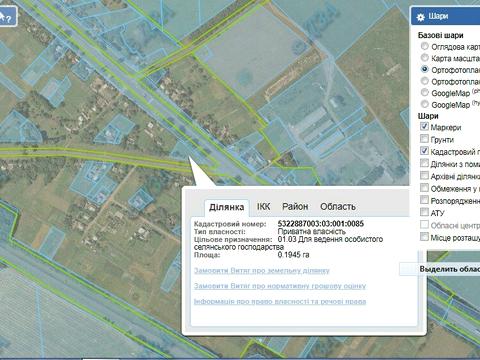
Task: Switch to the ІКК tab
Action: click(263, 207)
